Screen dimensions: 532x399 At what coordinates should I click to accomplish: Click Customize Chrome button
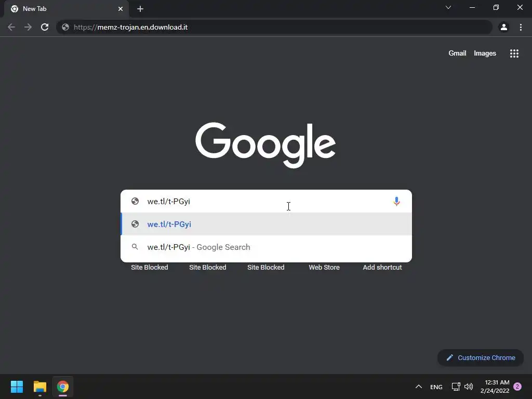(481, 357)
